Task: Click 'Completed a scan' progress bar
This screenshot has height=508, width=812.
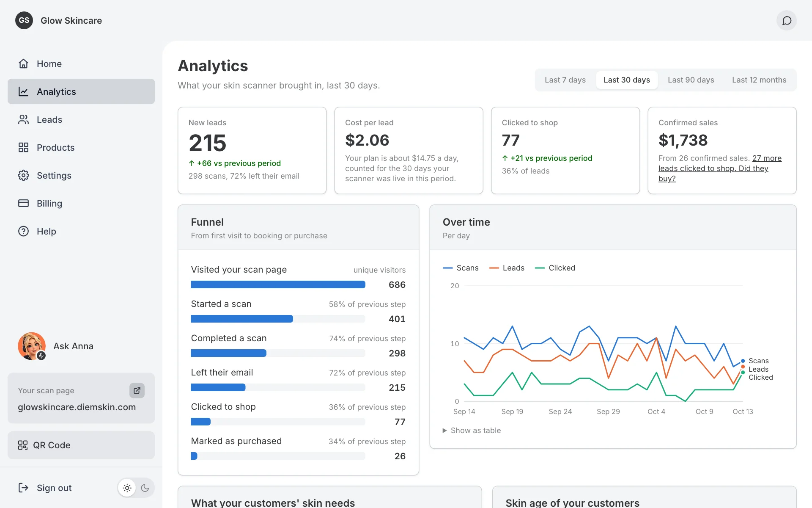Action: [278, 353]
